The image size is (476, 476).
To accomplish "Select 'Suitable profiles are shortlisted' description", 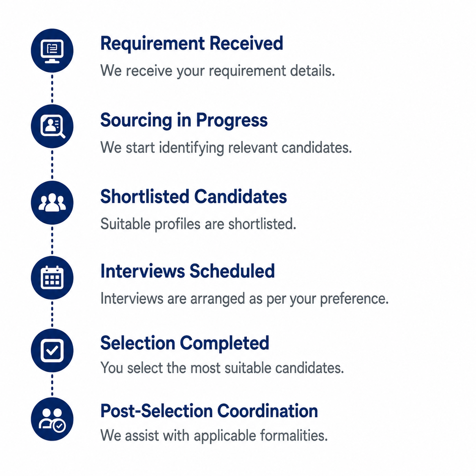I will tap(198, 224).
